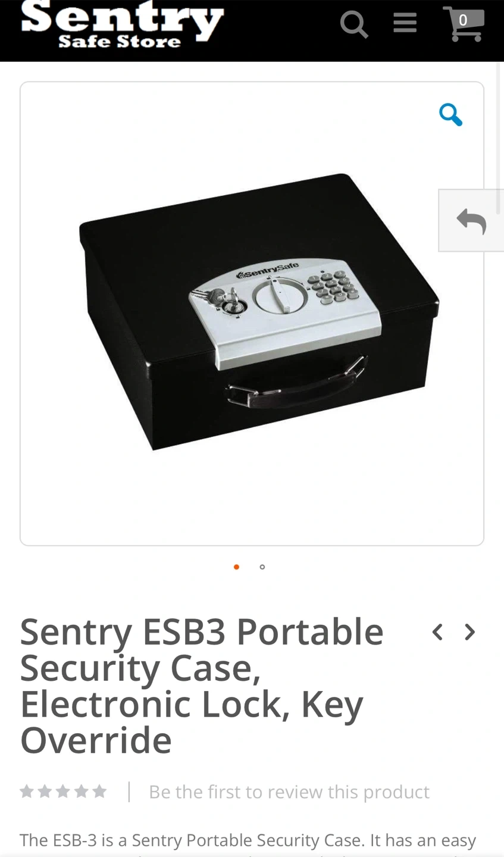This screenshot has width=504, height=857.
Task: Click the back arrow side button
Action: coord(471,221)
